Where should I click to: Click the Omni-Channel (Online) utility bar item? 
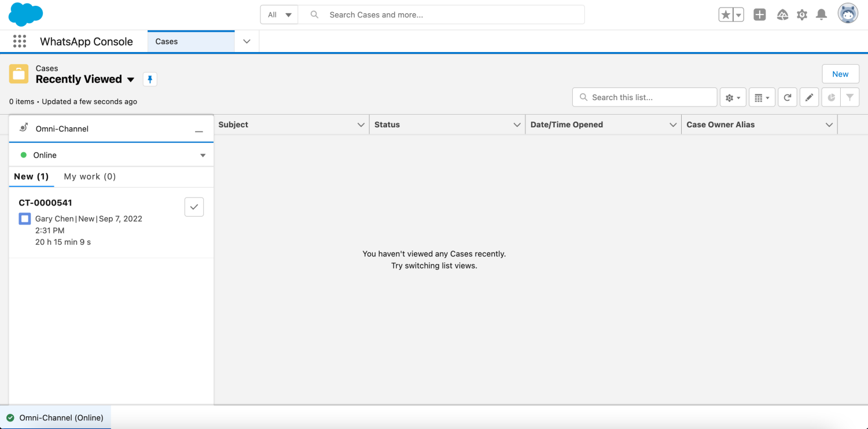[x=56, y=417]
